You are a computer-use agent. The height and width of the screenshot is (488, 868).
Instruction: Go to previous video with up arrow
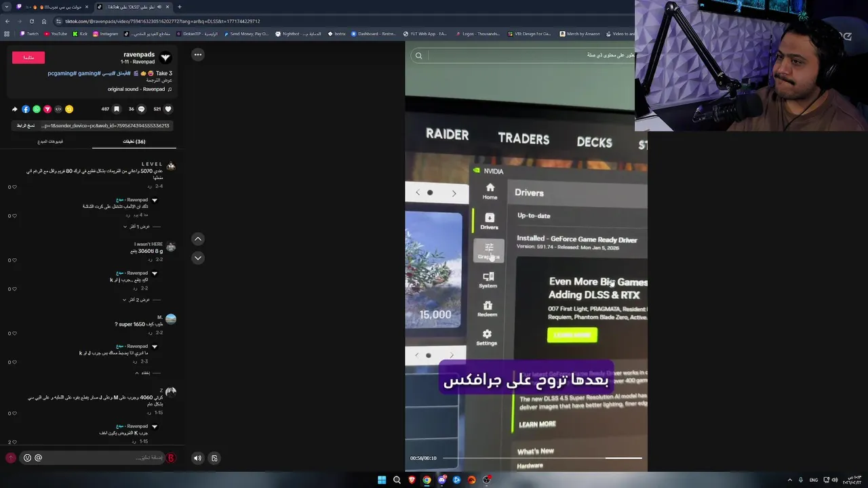198,239
